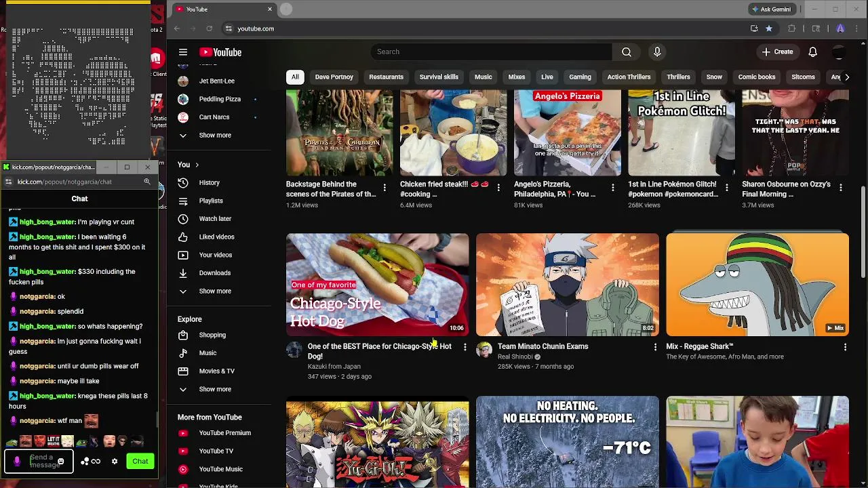This screenshot has width=868, height=488.
Task: Click into the YouTube search field
Action: tap(491, 52)
